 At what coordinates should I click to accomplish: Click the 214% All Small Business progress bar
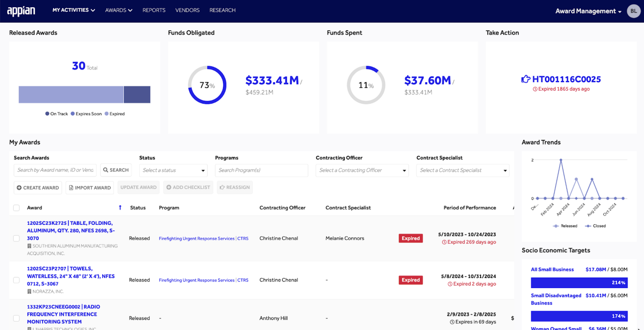[x=579, y=283]
